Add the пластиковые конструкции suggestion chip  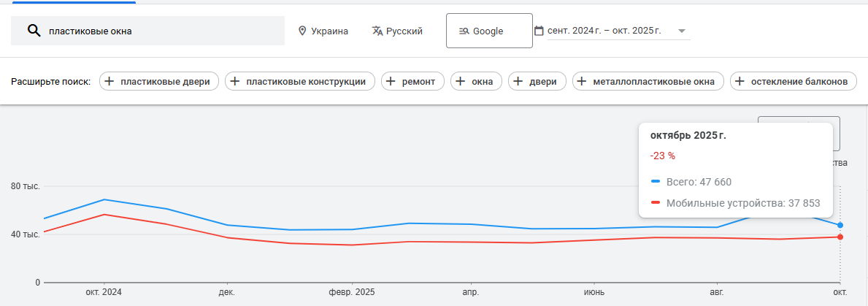pyautogui.click(x=300, y=82)
